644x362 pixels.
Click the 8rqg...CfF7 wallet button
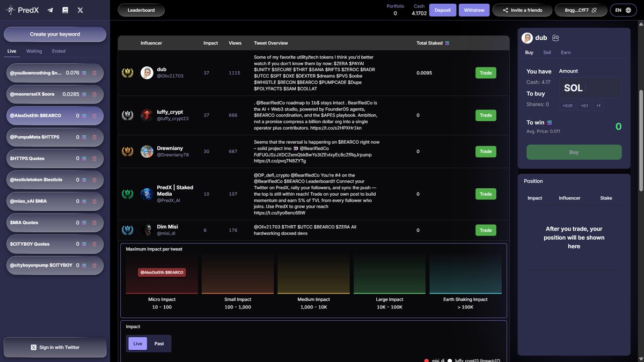click(x=581, y=10)
